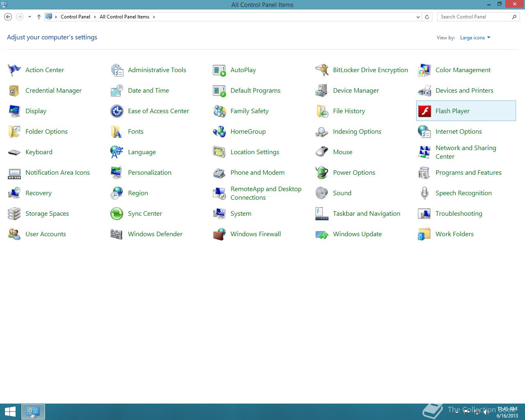
Task: Click the Default Programs icon
Action: coord(219,91)
